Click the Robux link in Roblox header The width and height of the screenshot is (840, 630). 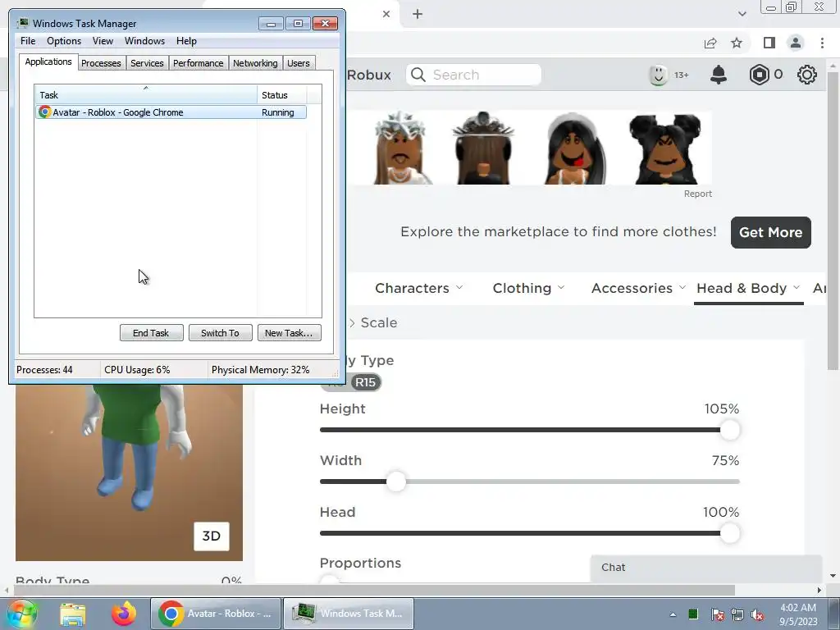tap(368, 75)
